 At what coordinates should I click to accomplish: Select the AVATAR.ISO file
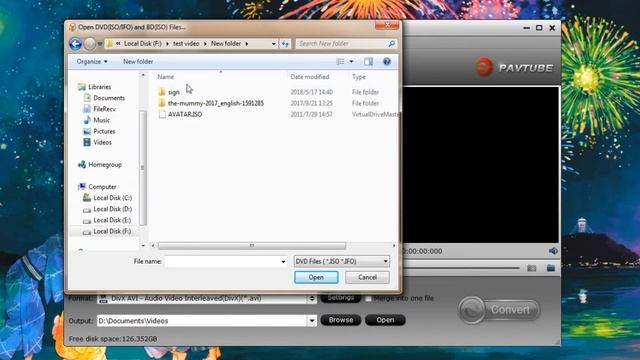point(185,114)
